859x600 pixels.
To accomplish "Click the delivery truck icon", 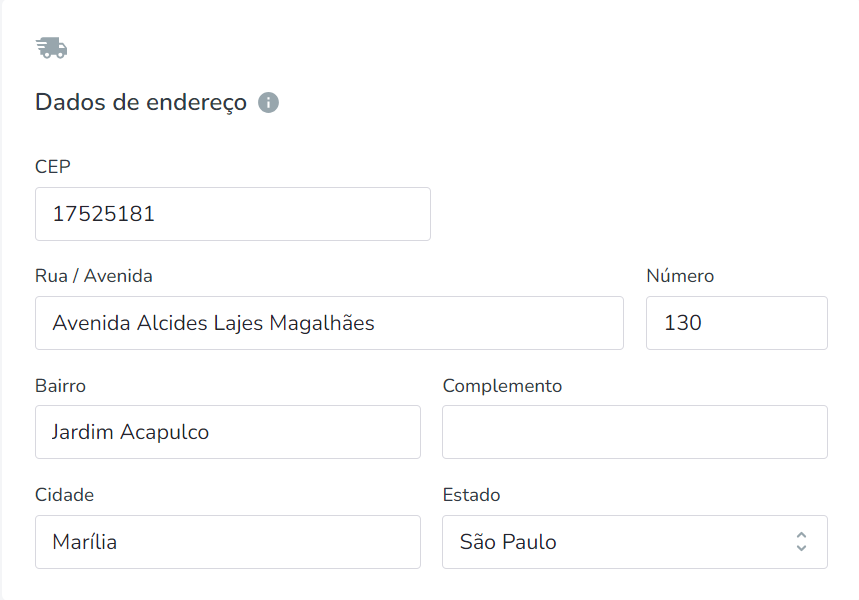I will pos(51,48).
